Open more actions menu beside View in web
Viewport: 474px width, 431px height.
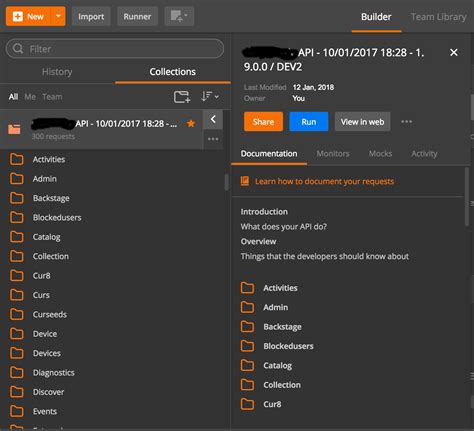tap(406, 122)
